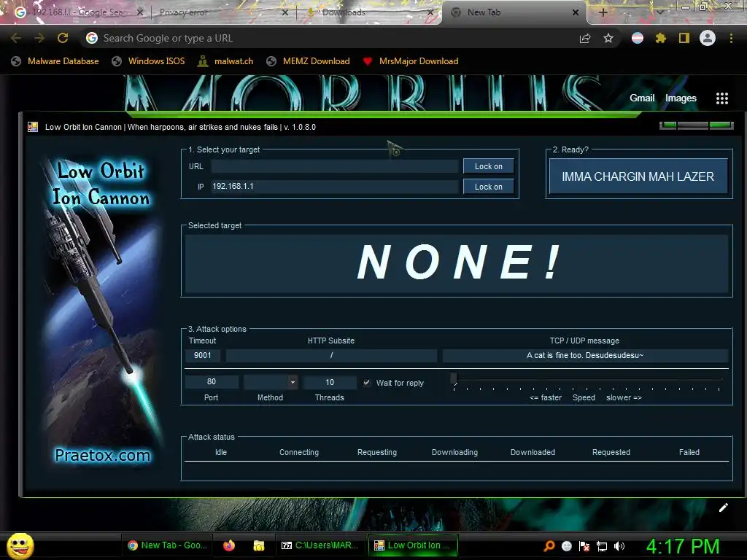Click the flag tray icon with red X
The height and width of the screenshot is (560, 747).
(x=584, y=546)
